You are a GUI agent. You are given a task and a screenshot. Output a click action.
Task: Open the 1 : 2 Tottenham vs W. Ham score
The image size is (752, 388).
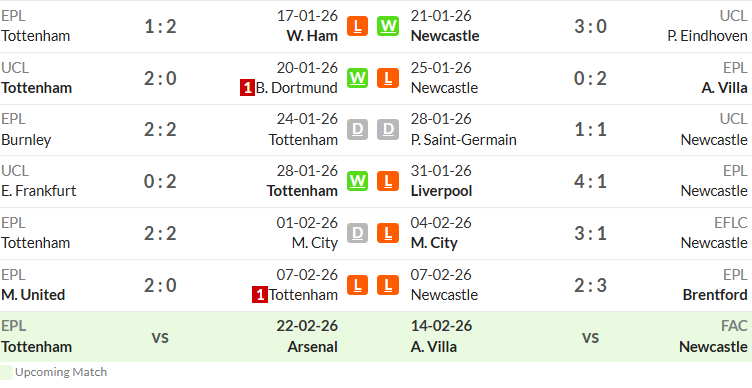tap(161, 26)
